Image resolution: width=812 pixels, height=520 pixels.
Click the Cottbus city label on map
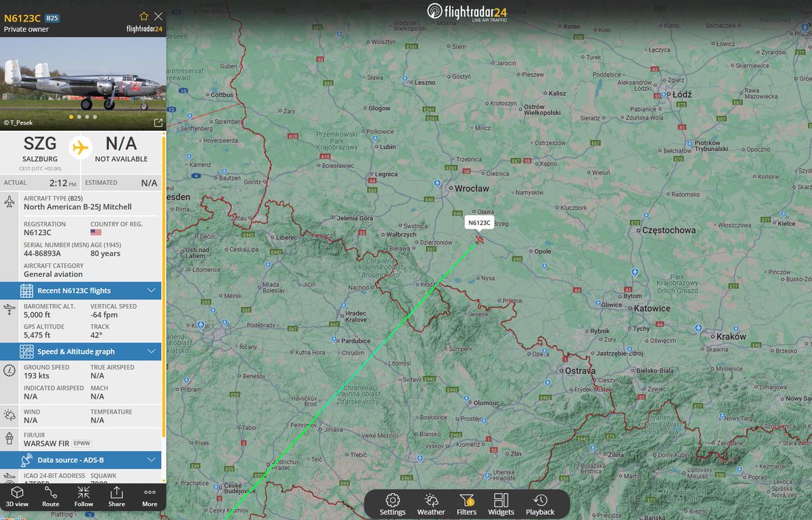coord(221,95)
